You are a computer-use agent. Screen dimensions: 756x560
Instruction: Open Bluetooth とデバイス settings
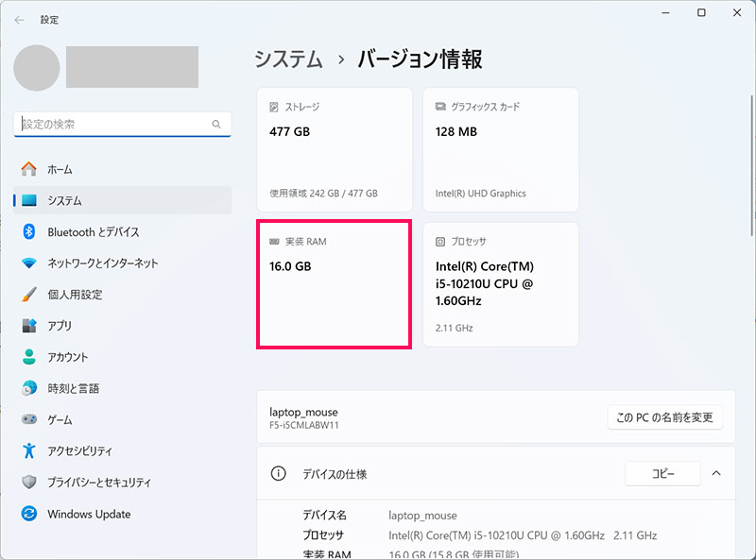tap(123, 231)
